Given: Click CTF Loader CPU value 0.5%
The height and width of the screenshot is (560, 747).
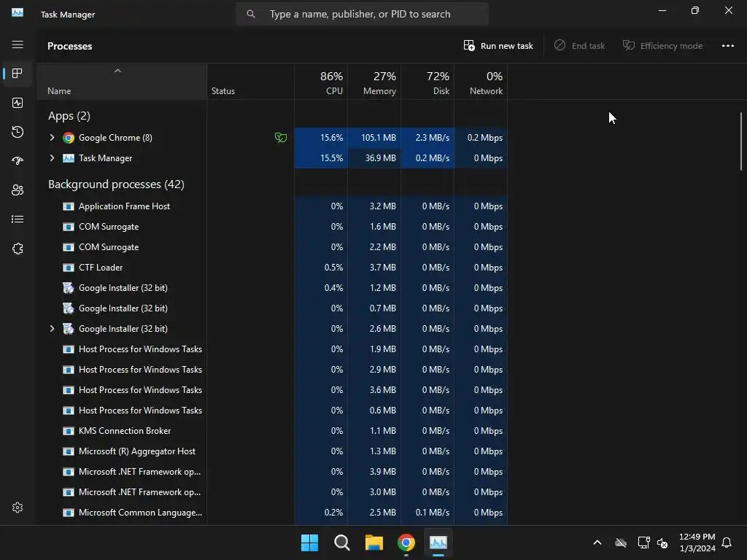Looking at the screenshot, I should tap(333, 268).
